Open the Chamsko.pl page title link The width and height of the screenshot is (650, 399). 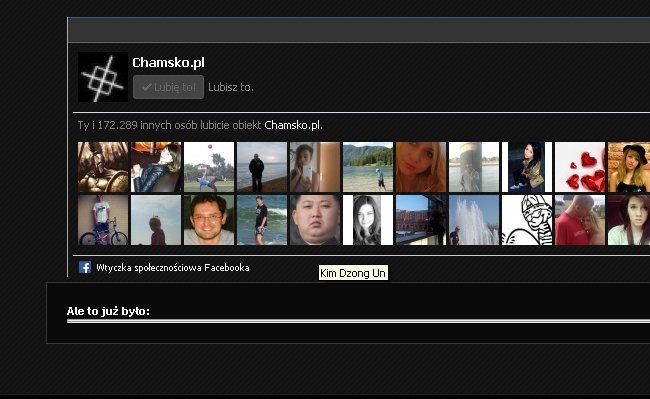point(168,63)
